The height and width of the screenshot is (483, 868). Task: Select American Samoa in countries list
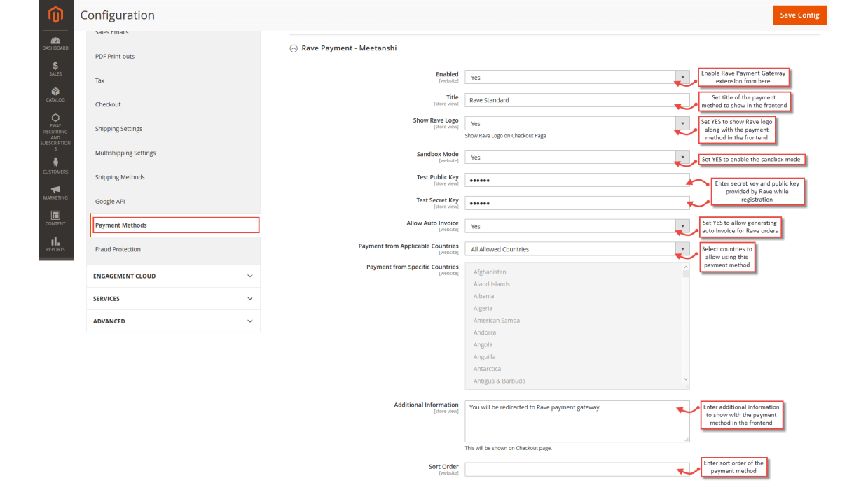click(497, 321)
